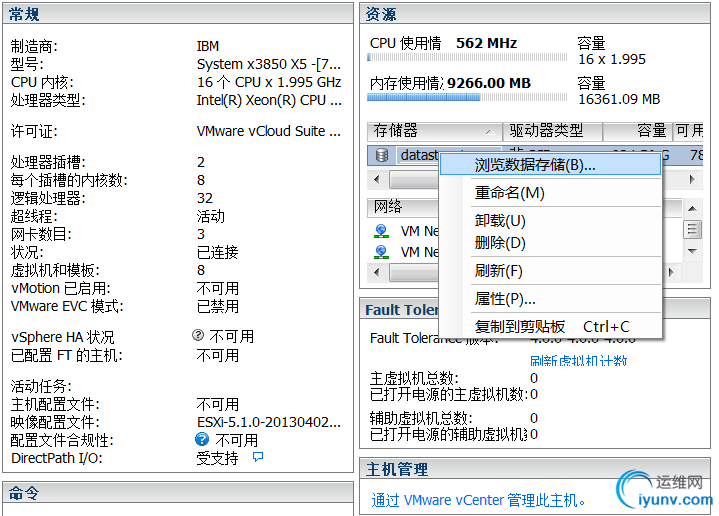
Task: Click the 主机管理 panel header
Action: (535, 469)
